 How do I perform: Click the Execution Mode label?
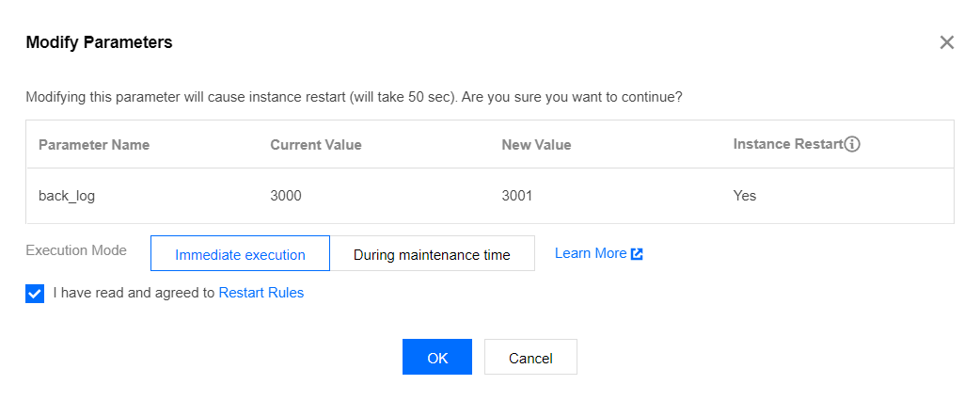76,251
